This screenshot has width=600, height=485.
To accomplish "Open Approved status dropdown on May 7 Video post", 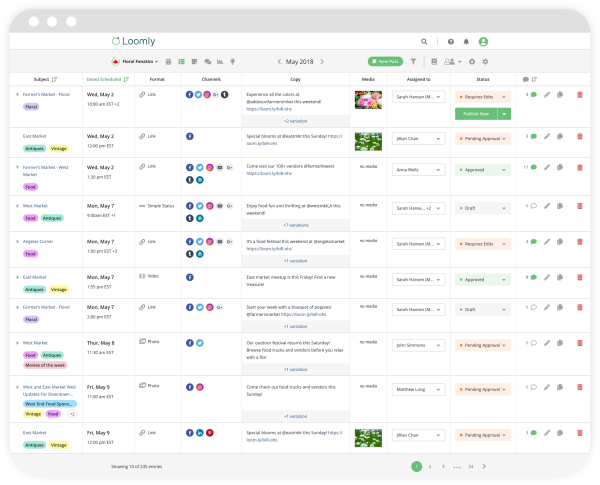I will [x=483, y=280].
